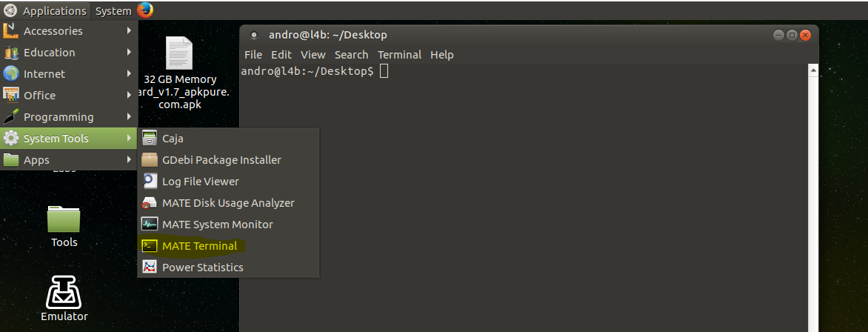Open Power Statistics

tap(202, 268)
